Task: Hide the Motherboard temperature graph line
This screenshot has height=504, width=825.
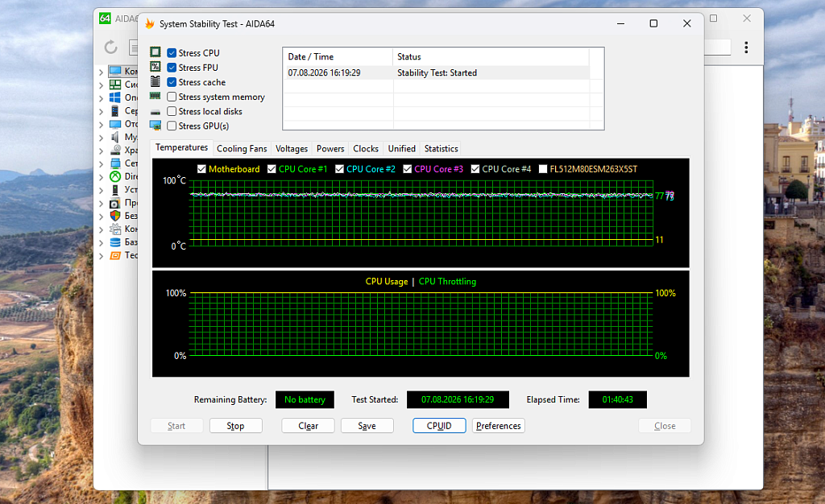Action: point(201,169)
